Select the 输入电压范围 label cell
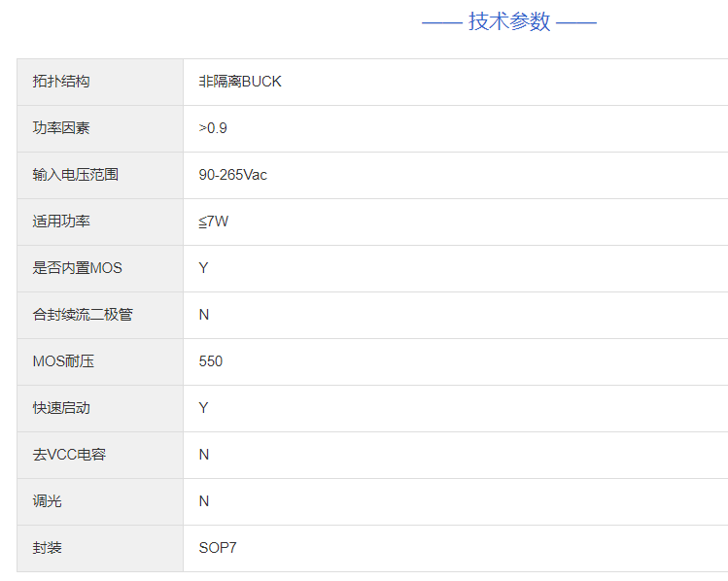This screenshot has height=581, width=728. pos(76,175)
